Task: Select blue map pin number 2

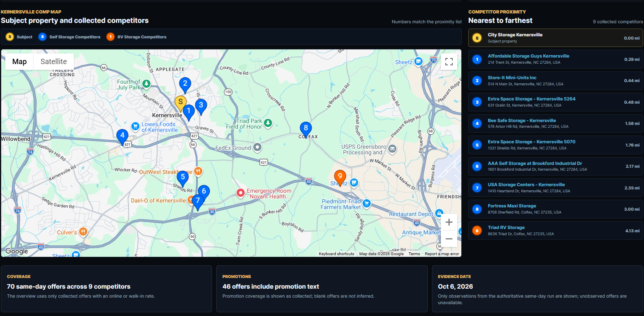Action: [185, 85]
